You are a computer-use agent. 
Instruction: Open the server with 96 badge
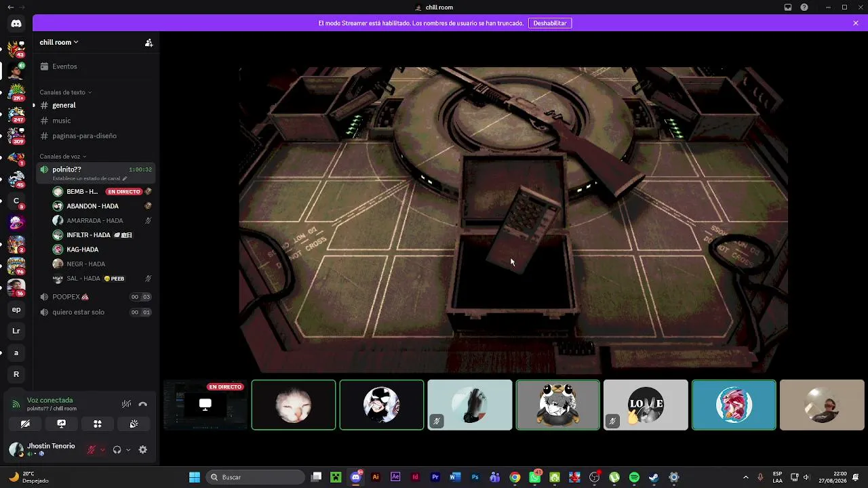tap(16, 266)
